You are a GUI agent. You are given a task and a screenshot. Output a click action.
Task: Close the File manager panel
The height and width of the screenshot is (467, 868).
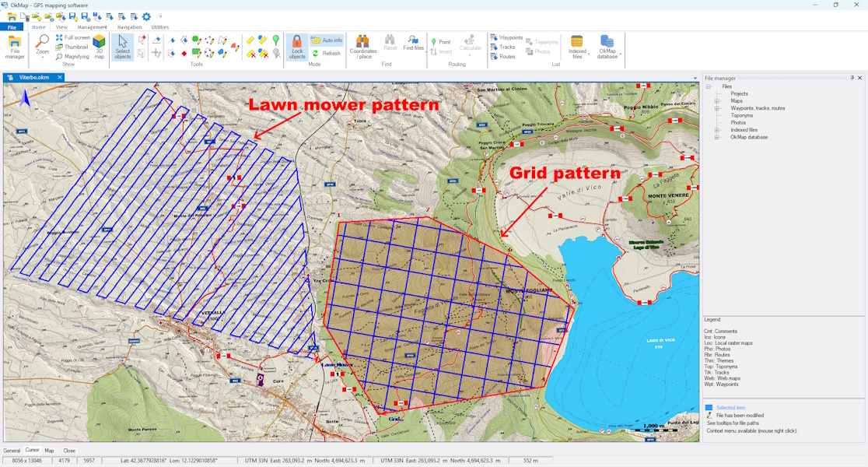pos(859,78)
